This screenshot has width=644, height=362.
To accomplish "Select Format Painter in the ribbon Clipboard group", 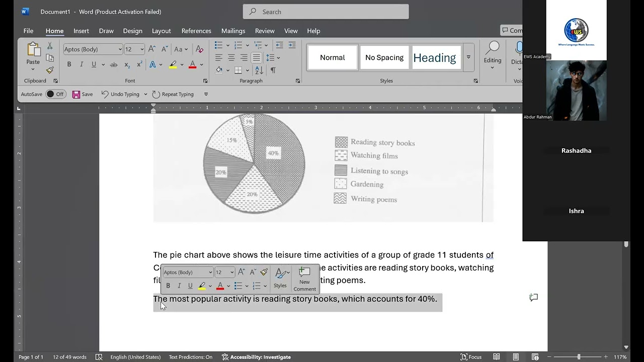I will point(50,70).
